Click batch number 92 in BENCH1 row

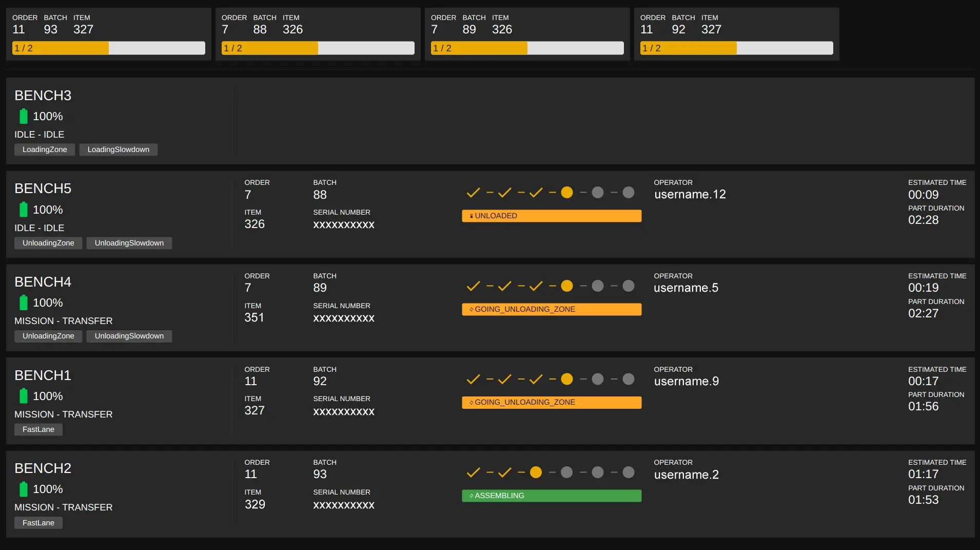click(x=320, y=382)
